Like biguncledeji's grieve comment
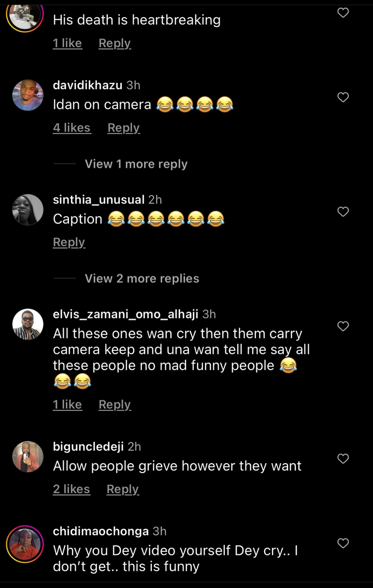Viewport: 373px width, 588px height. [x=343, y=458]
